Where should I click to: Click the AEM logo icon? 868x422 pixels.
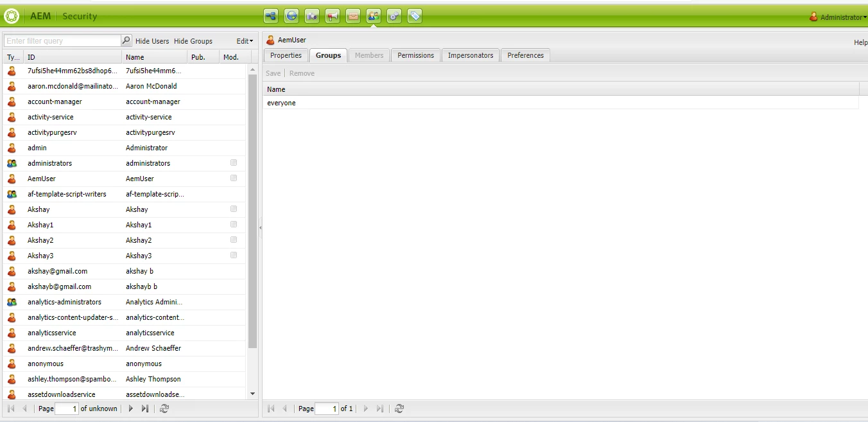[x=12, y=16]
